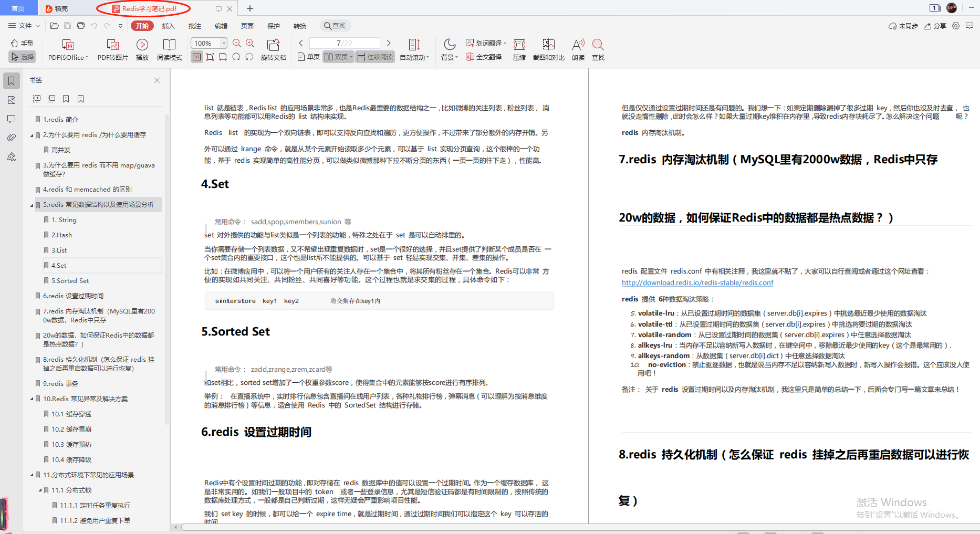Switch to the 首页 home tab

click(x=18, y=8)
